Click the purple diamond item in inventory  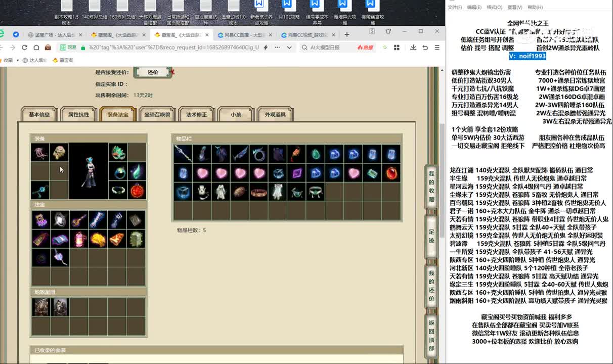(296, 173)
